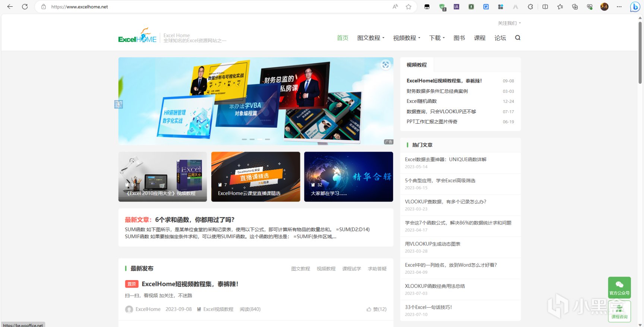
Task: Expand the 图文教程 nav dropdown
Action: coord(371,38)
